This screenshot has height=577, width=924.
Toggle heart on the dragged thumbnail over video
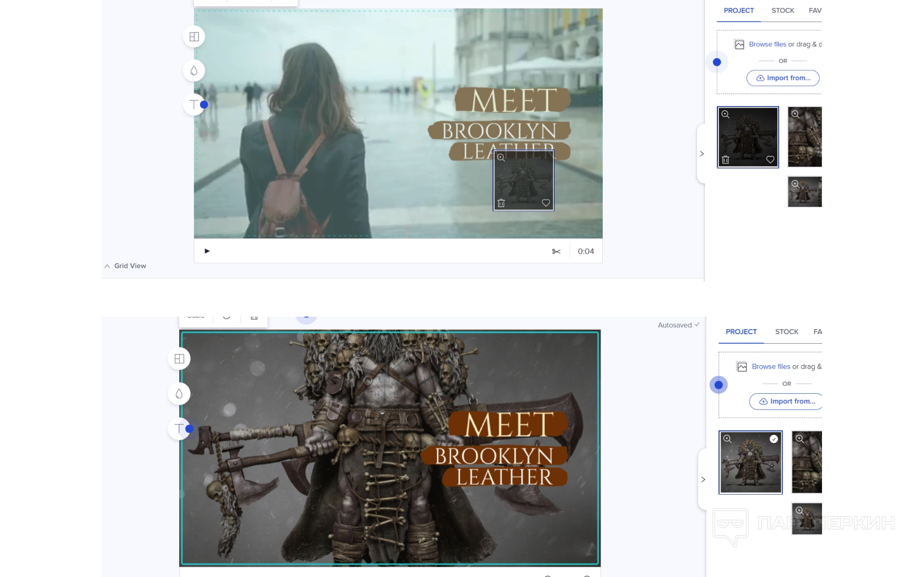click(x=545, y=203)
